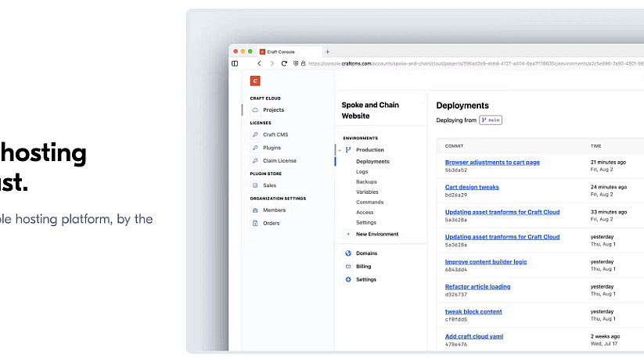This screenshot has width=644, height=362.
Task: Click New Environment
Action: tap(377, 234)
